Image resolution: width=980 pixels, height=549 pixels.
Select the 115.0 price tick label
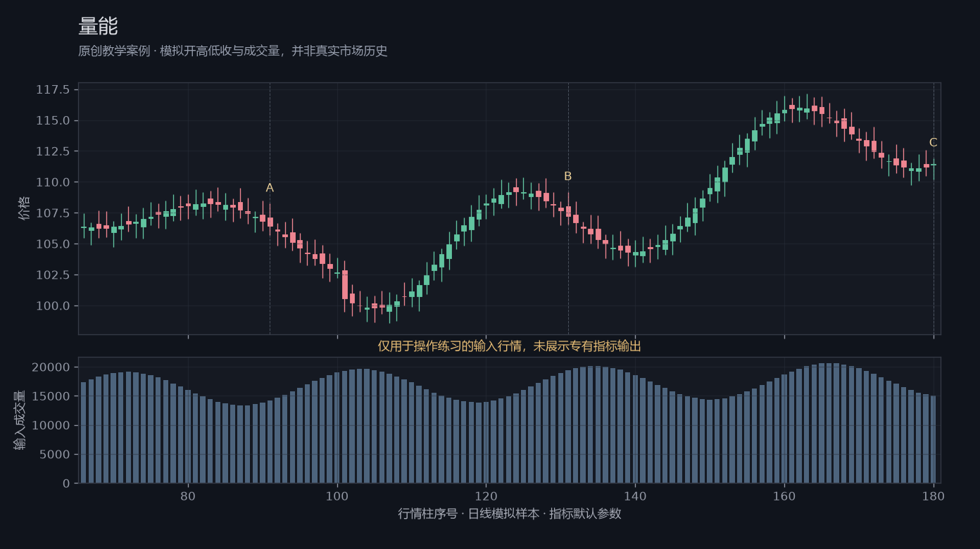tap(53, 120)
